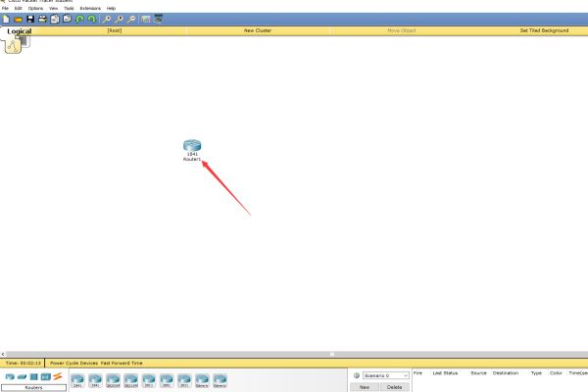Viewport: 588px width, 392px height.
Task: Pick the 2911 router model
Action: point(184,380)
